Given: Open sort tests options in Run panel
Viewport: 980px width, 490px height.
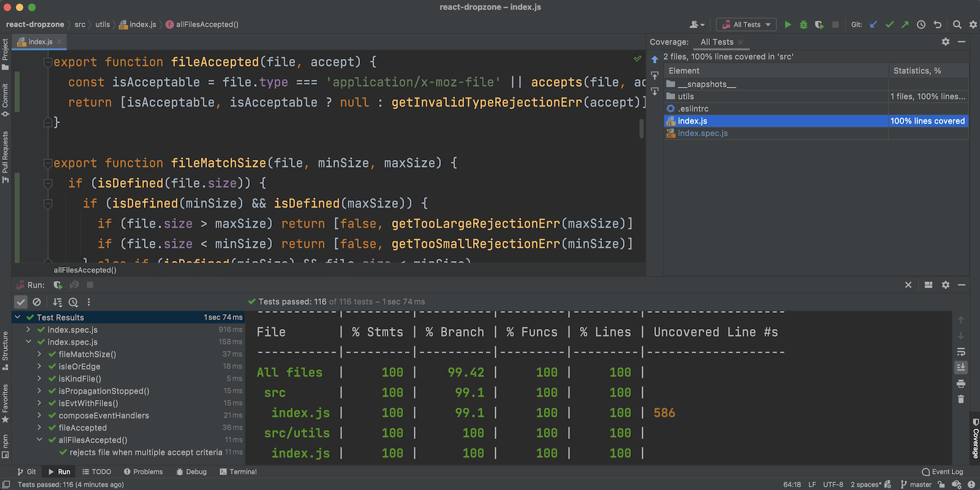Looking at the screenshot, I should coord(58,302).
